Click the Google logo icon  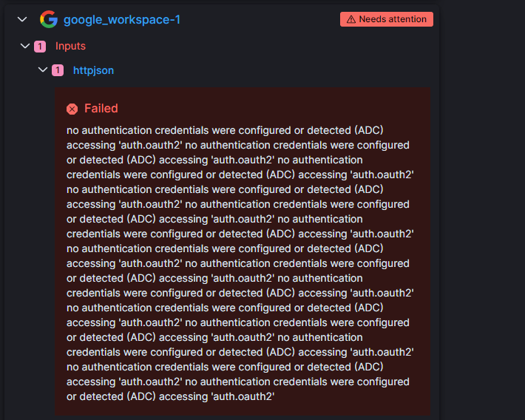coord(49,19)
